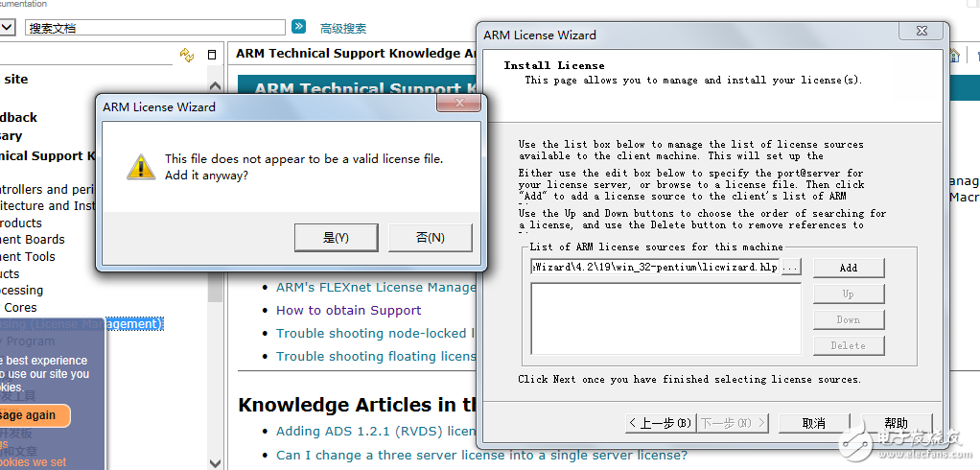
Task: Click the sync contents arrows icon
Action: point(187,55)
